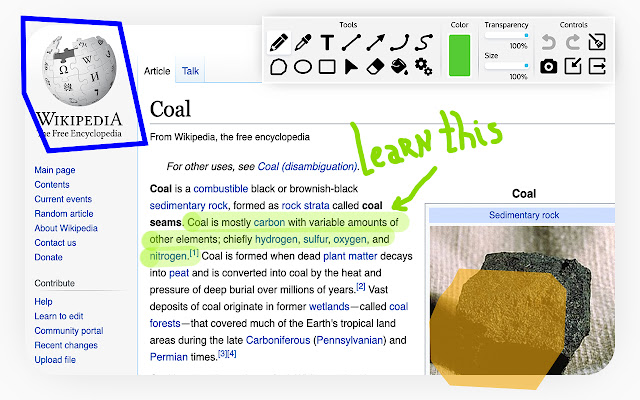
Task: Select the Eraser tool
Action: [376, 67]
